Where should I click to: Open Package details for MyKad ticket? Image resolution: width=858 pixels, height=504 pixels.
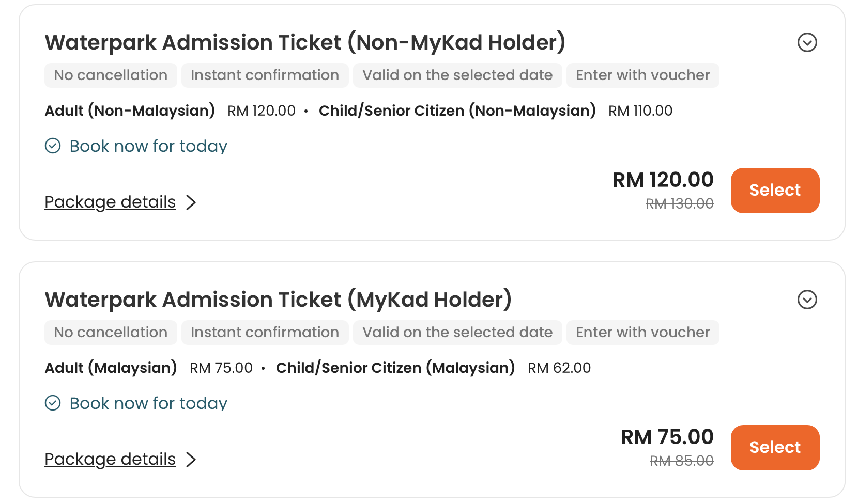(110, 459)
